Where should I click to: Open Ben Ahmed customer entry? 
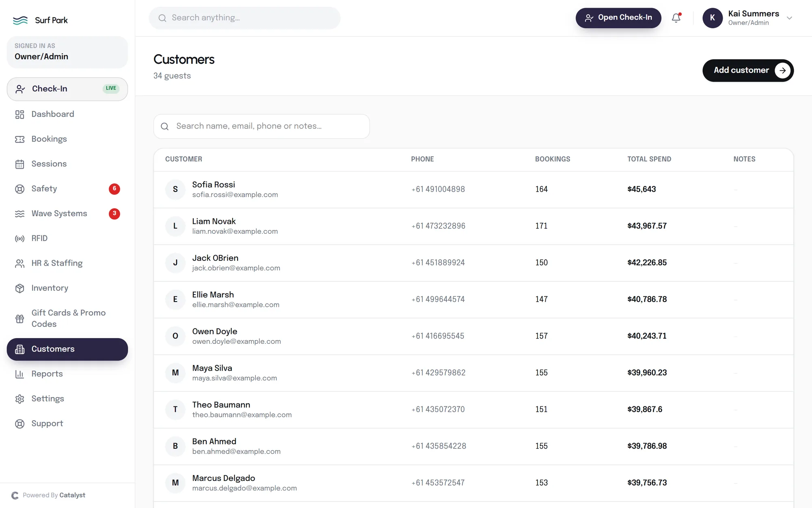(473, 446)
